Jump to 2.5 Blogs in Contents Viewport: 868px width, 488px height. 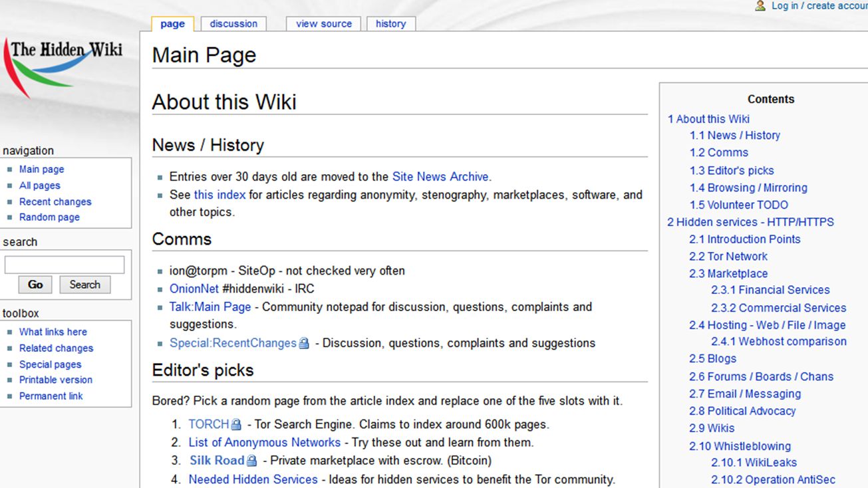coord(712,359)
